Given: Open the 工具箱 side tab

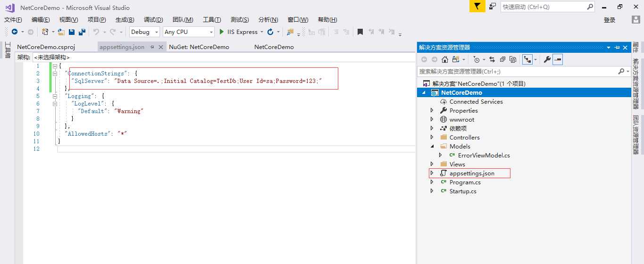Looking at the screenshot, I should [x=7, y=50].
